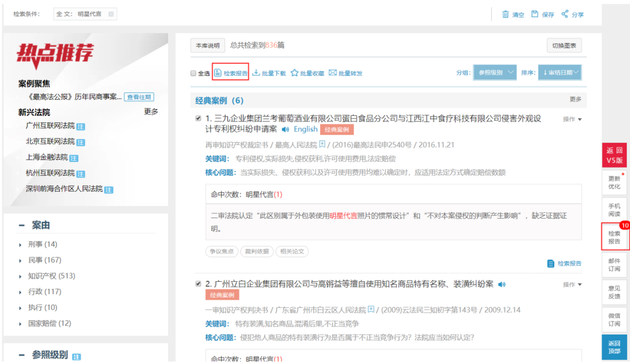The image size is (630, 364).
Task: Open the 参照级别 grouping dropdown
Action: pos(495,72)
